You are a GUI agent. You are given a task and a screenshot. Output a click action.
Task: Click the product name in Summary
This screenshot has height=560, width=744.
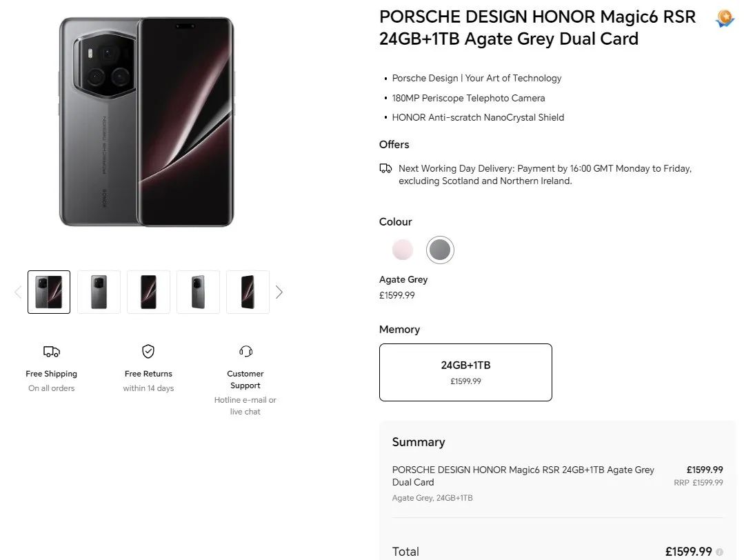pos(523,476)
